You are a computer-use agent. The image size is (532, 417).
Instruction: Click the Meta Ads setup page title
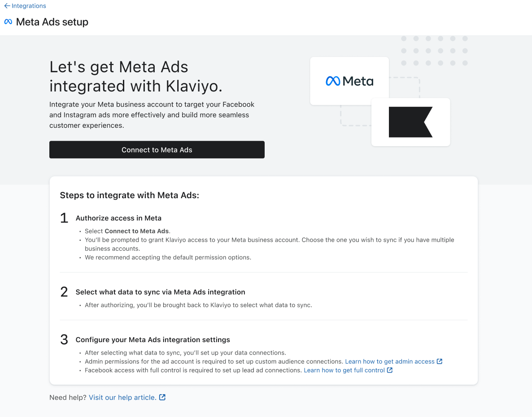click(x=52, y=22)
